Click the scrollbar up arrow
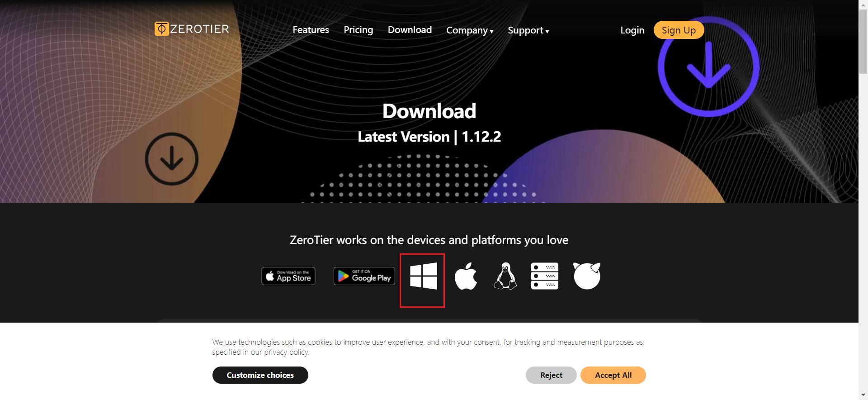 863,4
